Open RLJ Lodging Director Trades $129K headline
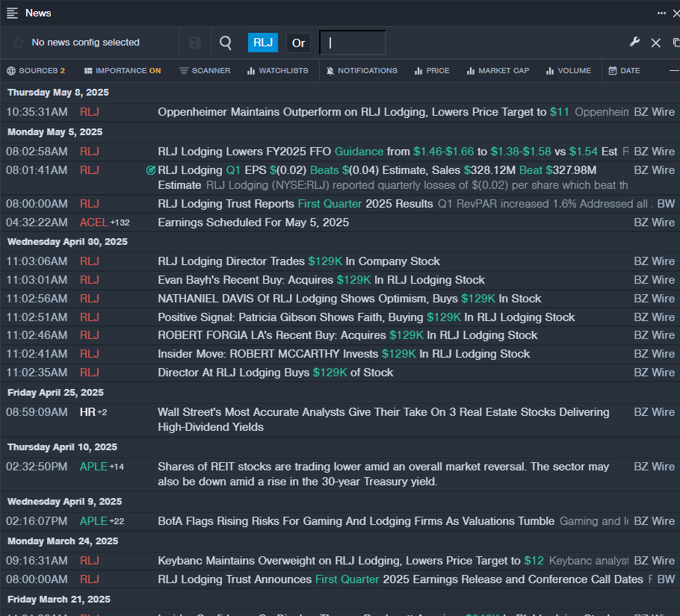Viewport: 680px width, 616px height. [x=299, y=261]
